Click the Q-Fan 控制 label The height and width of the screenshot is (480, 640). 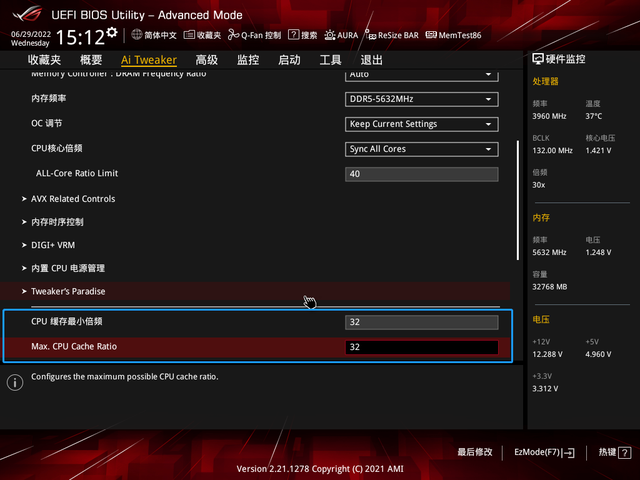coord(261,35)
